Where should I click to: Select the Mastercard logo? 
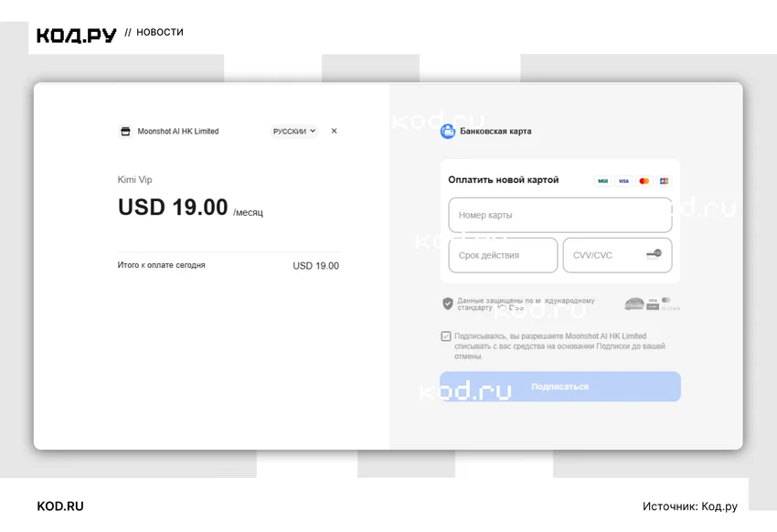(644, 181)
